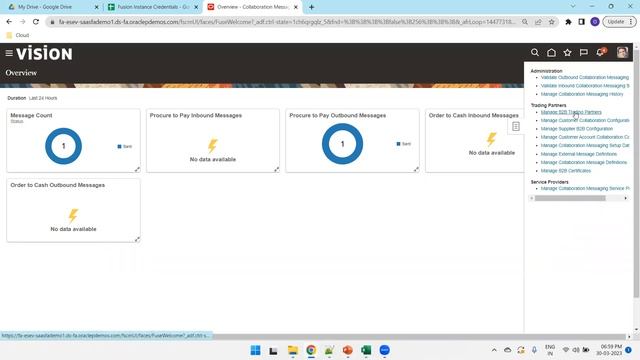Click the browser address bar URL
640x360 pixels.
click(287, 22)
